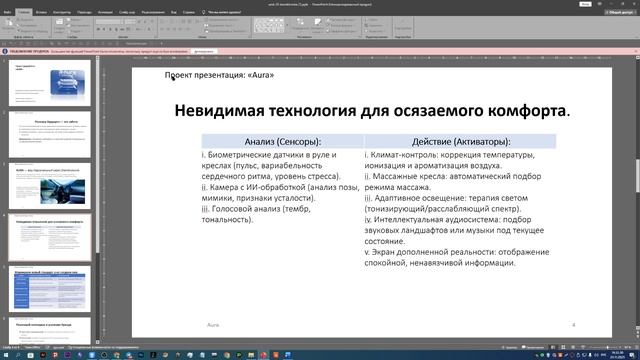Decrease the font size
This screenshot has height=360, width=640.
point(145,22)
